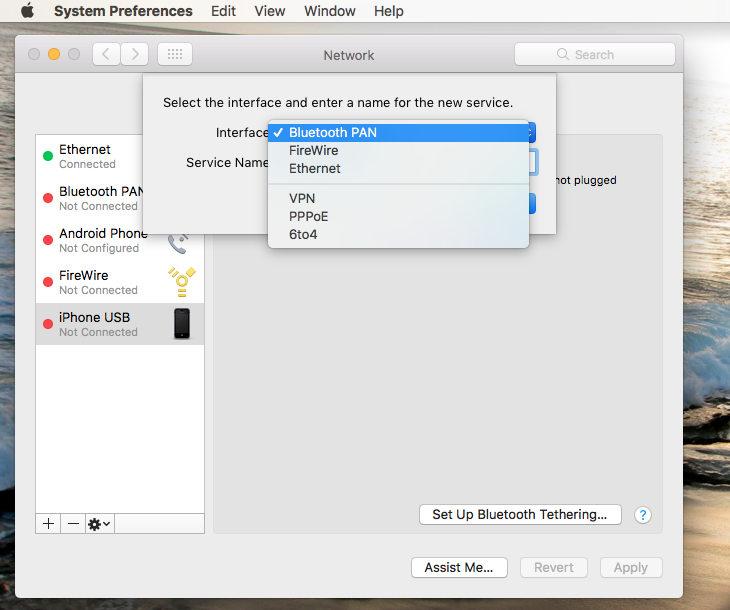The image size is (730, 610).
Task: Show all preferences with grid icon
Action: [175, 54]
